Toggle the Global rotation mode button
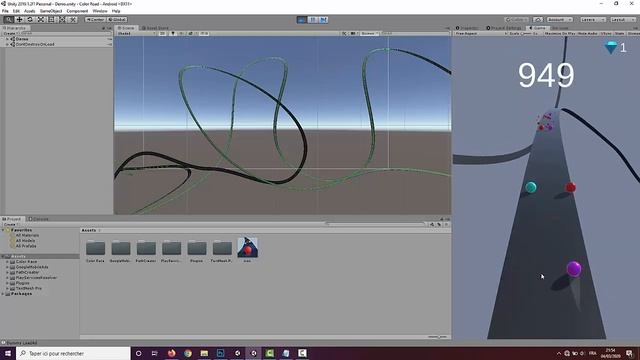This screenshot has width=640, height=360. (x=117, y=20)
